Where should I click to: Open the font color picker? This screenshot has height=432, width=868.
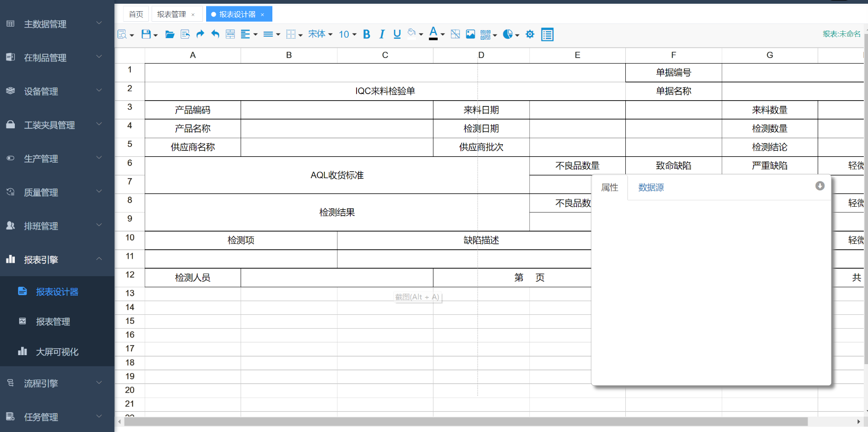pos(433,34)
